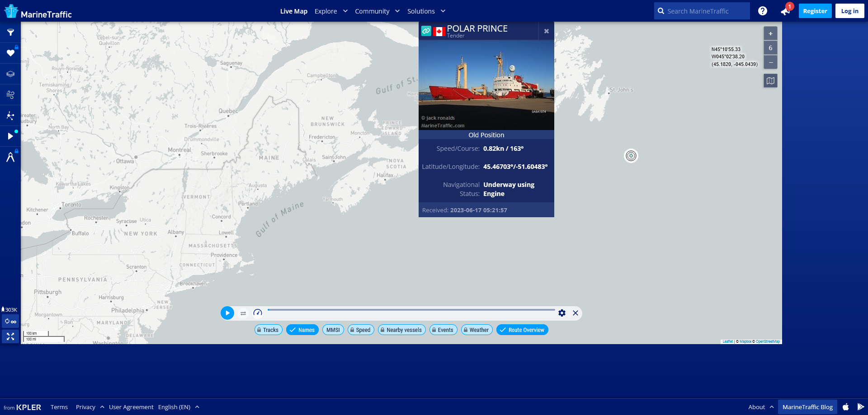
Task: Expand the Privacy footer menu
Action: point(90,407)
